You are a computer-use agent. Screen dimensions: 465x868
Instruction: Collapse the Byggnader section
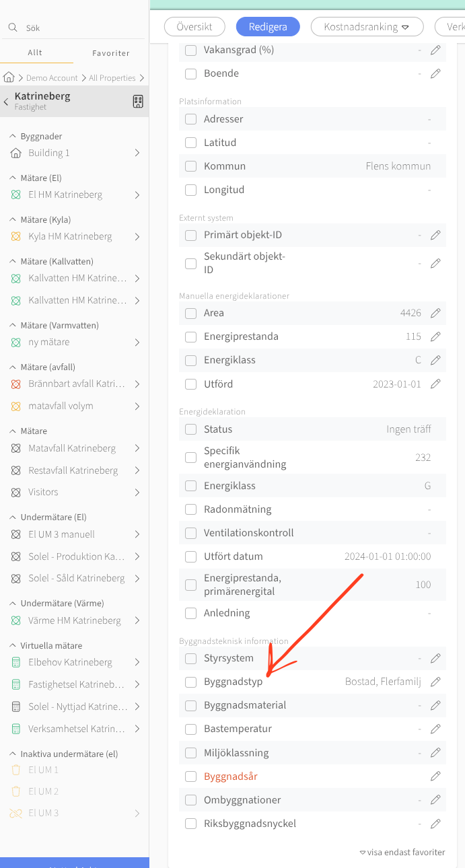pos(12,137)
